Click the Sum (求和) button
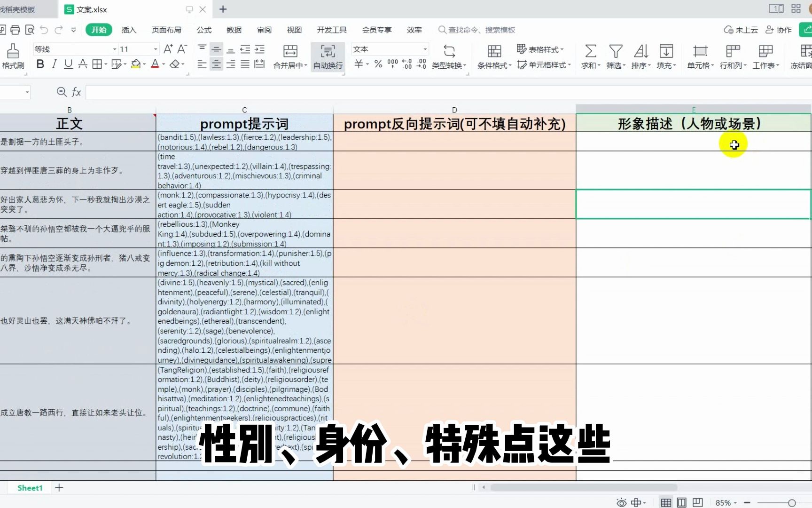The width and height of the screenshot is (812, 508). click(591, 56)
